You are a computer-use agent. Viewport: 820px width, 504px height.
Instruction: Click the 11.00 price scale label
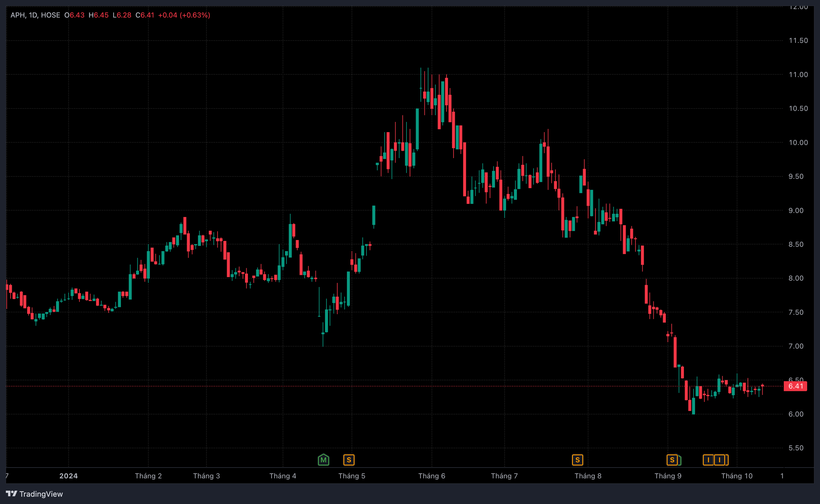click(798, 75)
